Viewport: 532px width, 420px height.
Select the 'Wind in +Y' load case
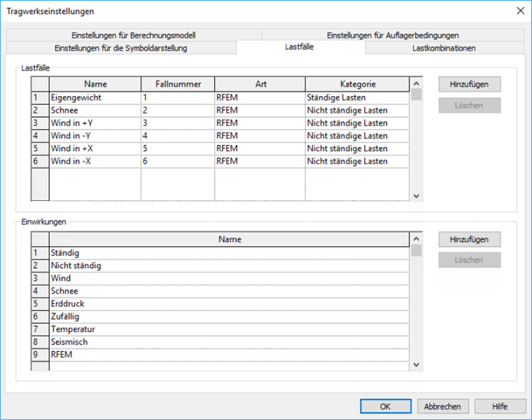pos(95,123)
